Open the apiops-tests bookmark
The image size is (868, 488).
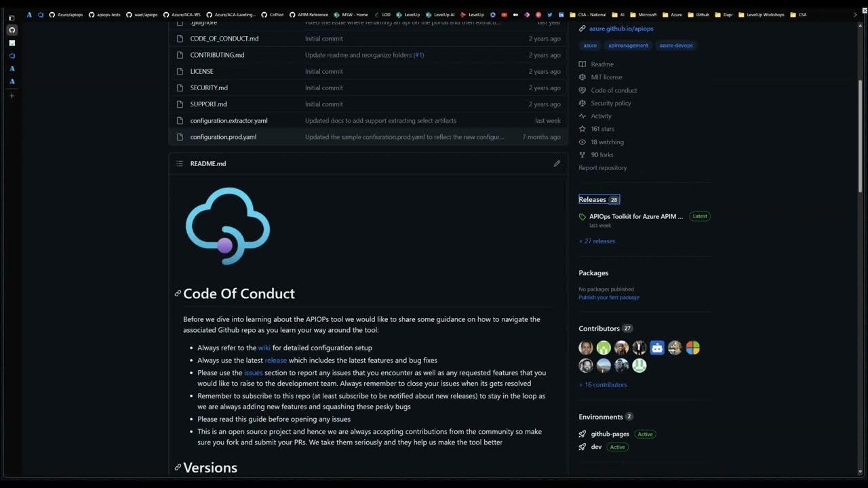tap(104, 14)
